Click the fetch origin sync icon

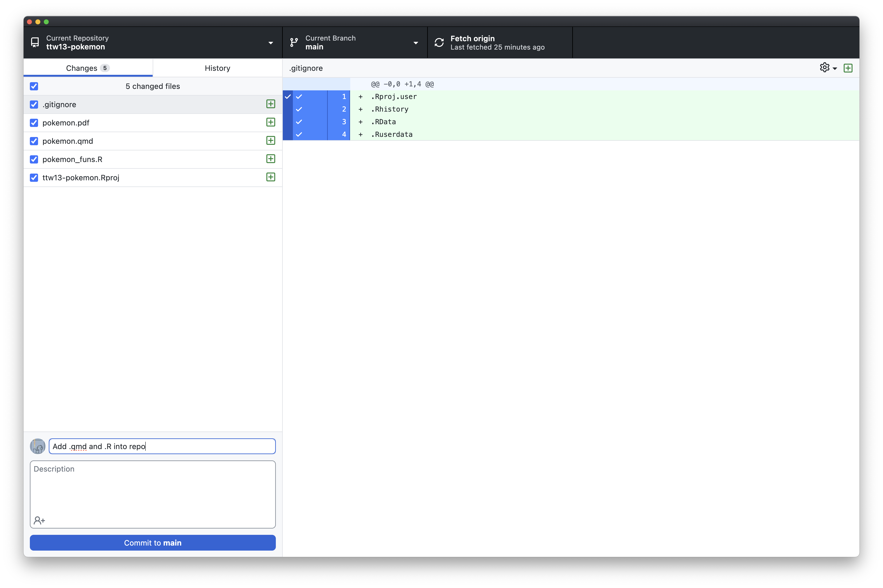pos(439,42)
